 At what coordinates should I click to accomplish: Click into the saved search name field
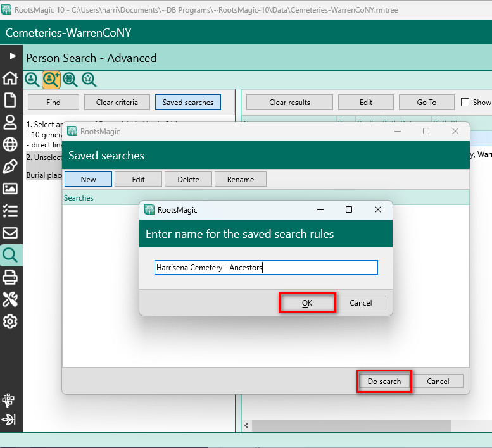pyautogui.click(x=266, y=268)
